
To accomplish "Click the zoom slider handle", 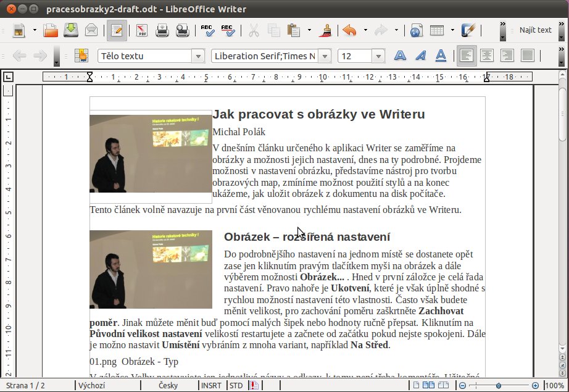I will pos(499,385).
